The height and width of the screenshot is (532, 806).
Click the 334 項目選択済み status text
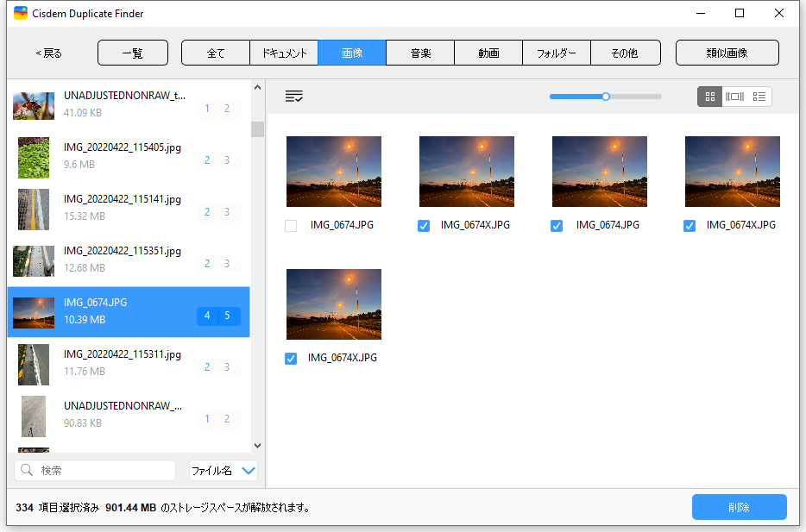click(58, 508)
